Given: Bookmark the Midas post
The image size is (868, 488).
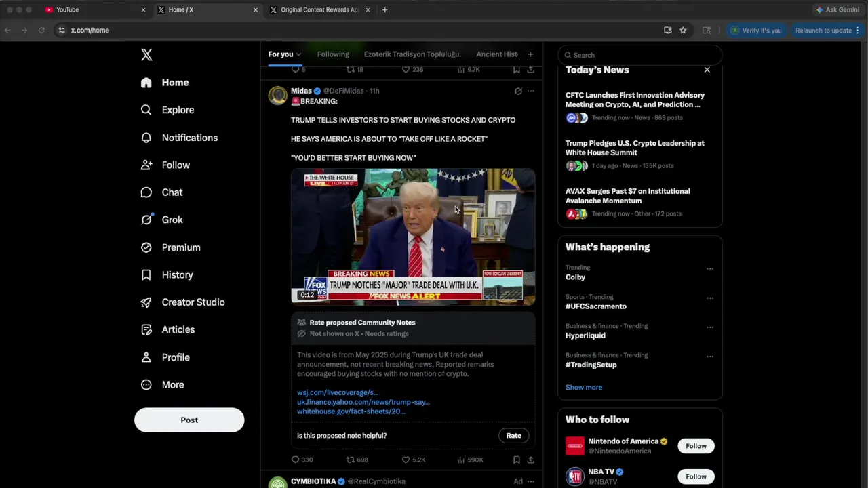Looking at the screenshot, I should pyautogui.click(x=516, y=460).
